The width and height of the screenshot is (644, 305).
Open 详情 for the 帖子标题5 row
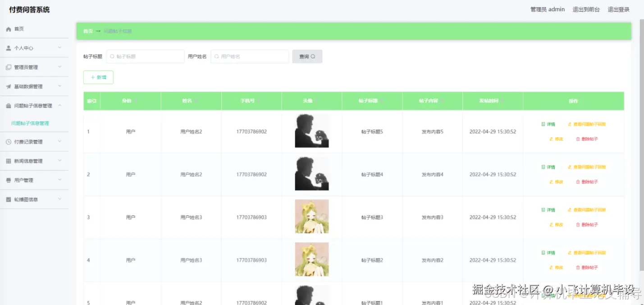pos(548,124)
